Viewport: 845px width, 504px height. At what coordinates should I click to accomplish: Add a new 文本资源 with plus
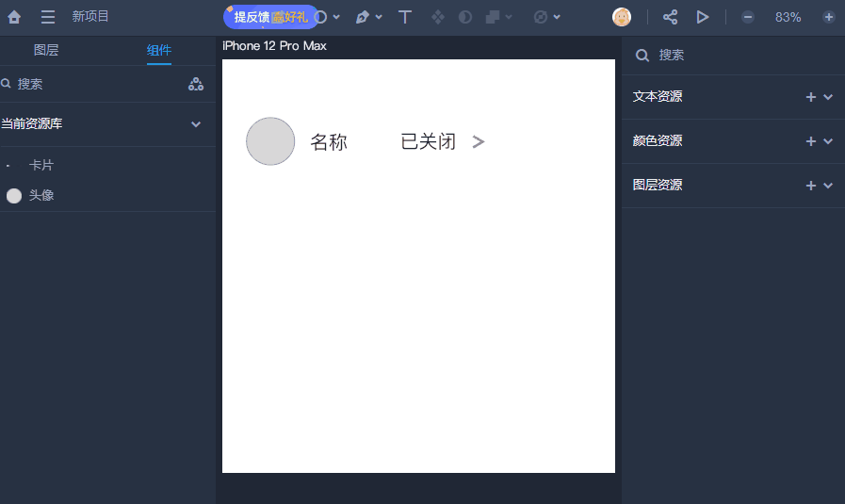point(810,97)
